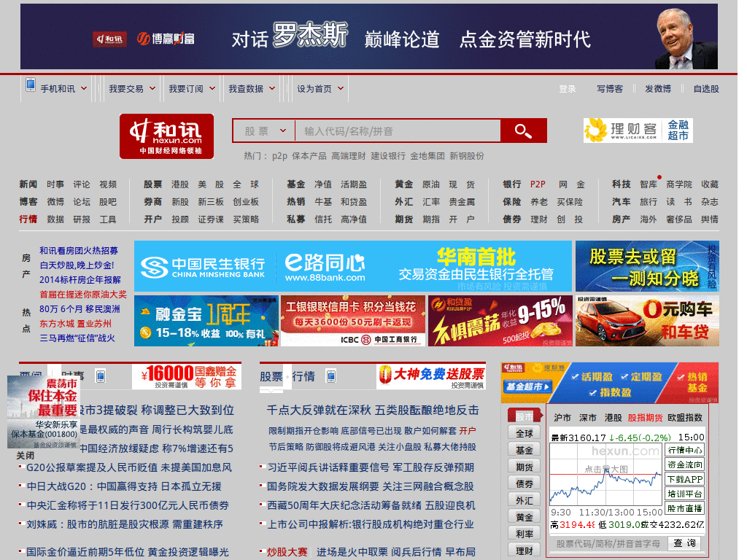Select the 基金 market side tab
The image size is (747, 560).
pyautogui.click(x=524, y=450)
